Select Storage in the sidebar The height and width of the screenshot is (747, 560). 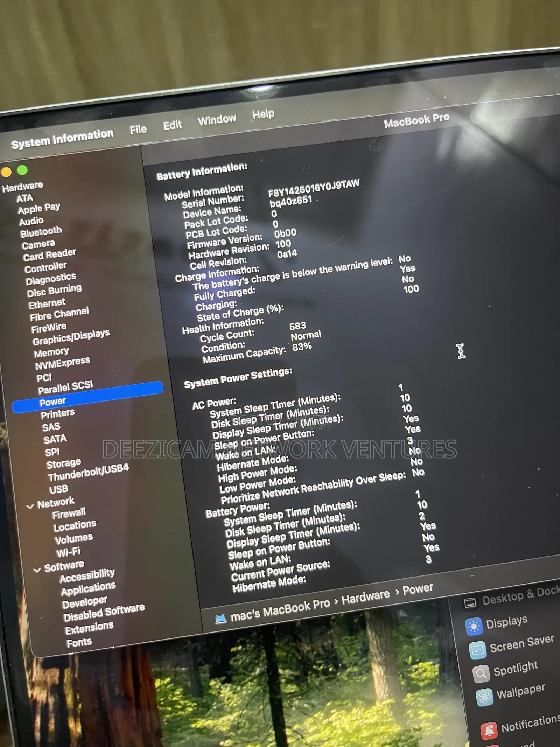tap(64, 463)
